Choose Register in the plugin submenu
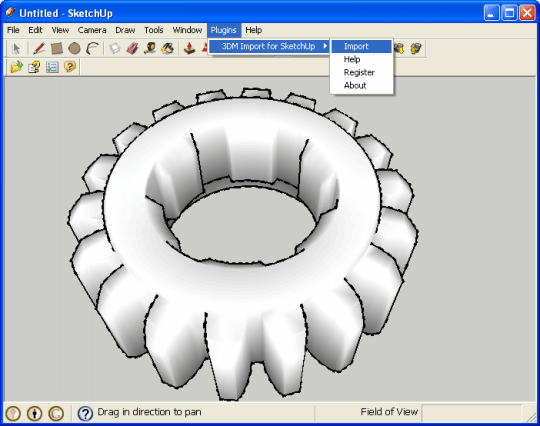 (x=361, y=72)
